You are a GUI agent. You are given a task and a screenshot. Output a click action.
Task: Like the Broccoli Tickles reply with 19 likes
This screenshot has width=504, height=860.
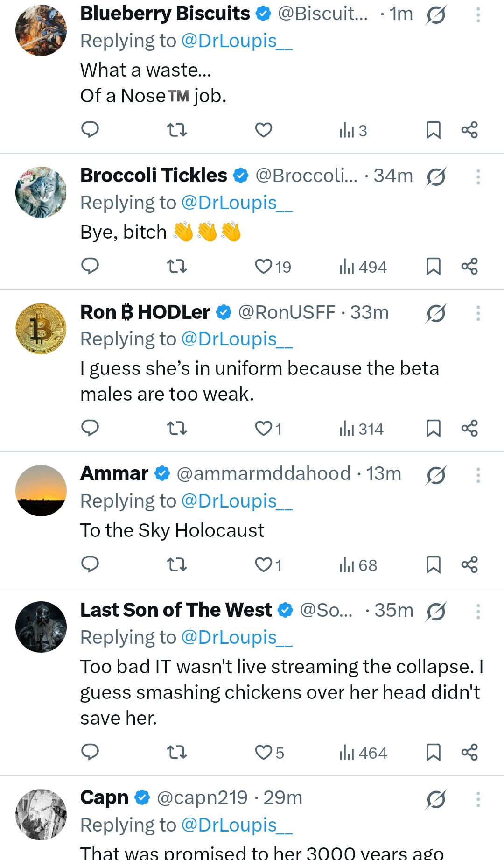[273, 266]
